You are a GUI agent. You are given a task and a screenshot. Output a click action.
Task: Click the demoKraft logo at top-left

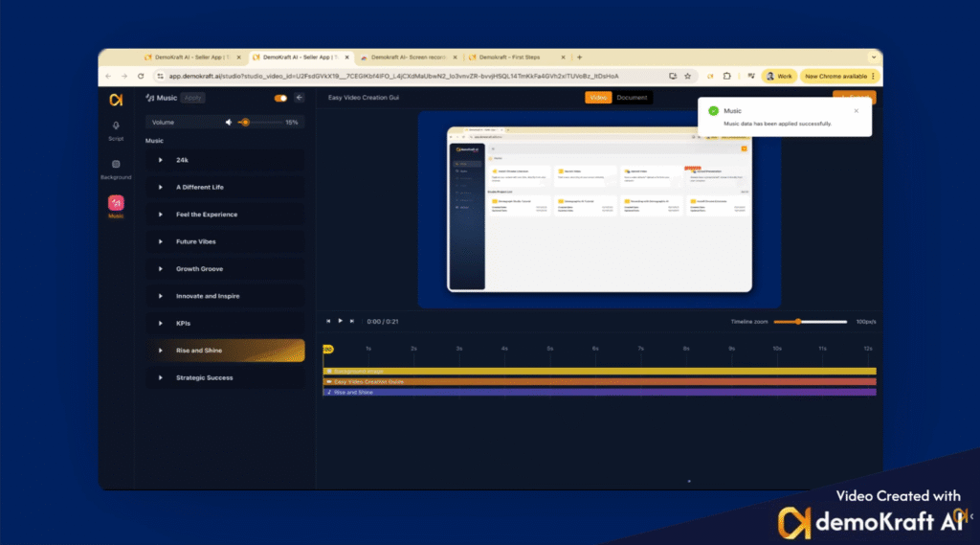tap(116, 99)
